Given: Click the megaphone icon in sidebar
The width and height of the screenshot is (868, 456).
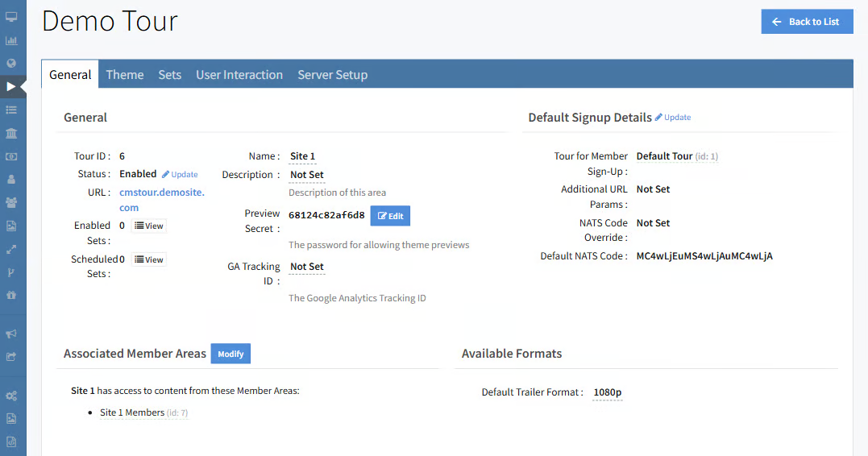Looking at the screenshot, I should click(x=11, y=334).
